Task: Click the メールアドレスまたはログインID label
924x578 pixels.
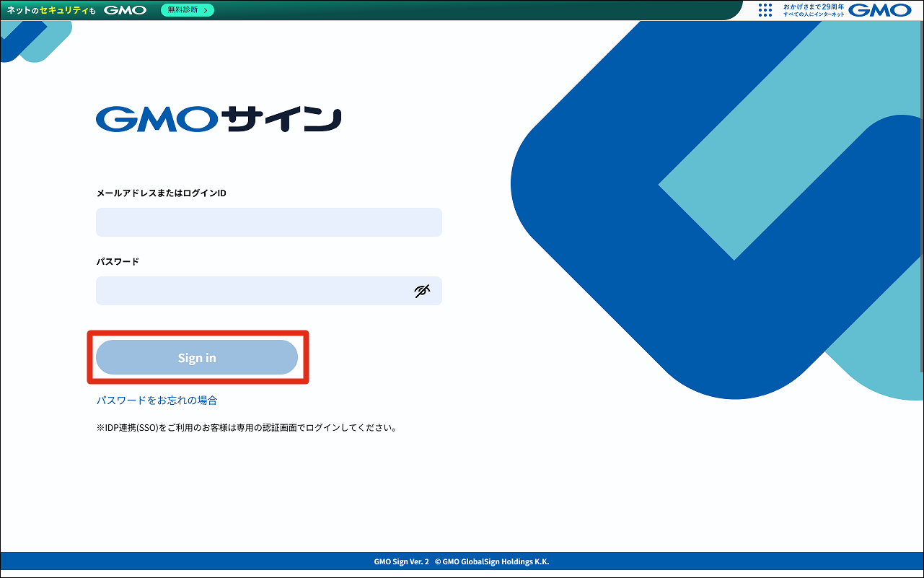Action: (161, 193)
